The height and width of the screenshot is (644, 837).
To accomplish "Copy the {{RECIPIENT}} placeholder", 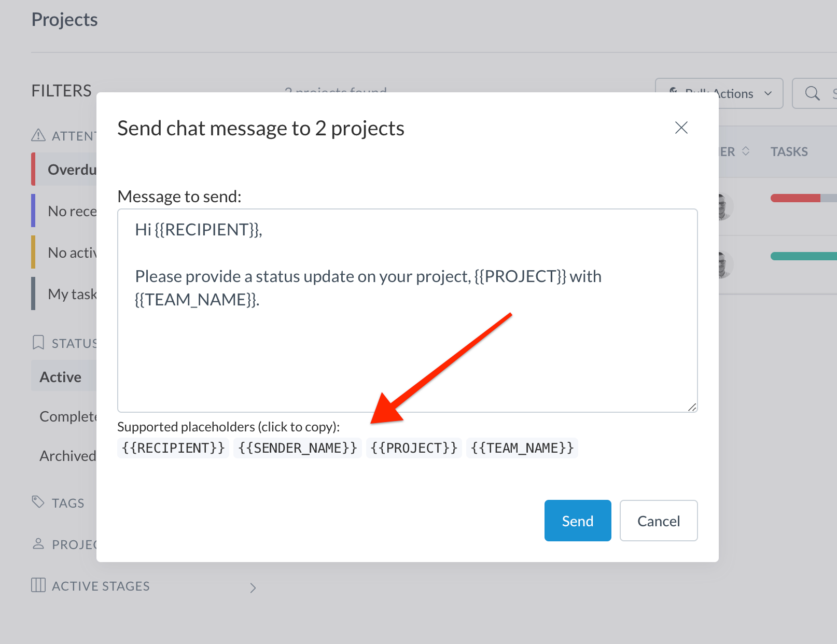I will coord(173,448).
